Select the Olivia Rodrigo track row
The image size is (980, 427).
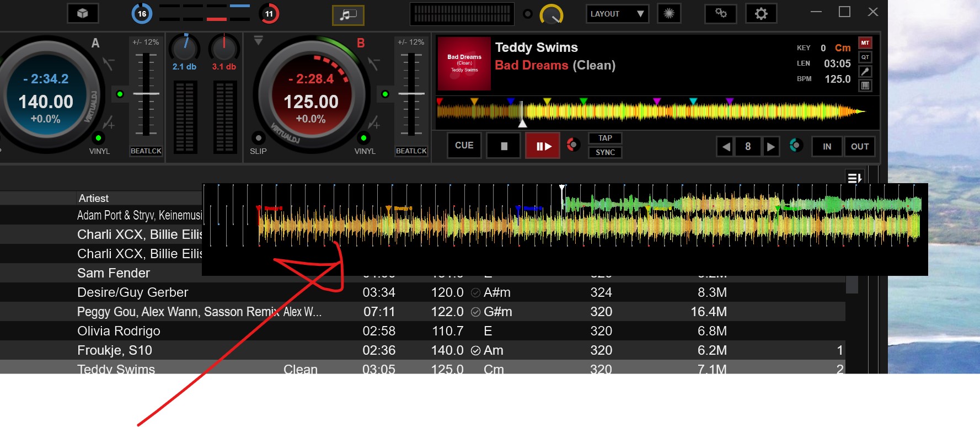pyautogui.click(x=422, y=331)
